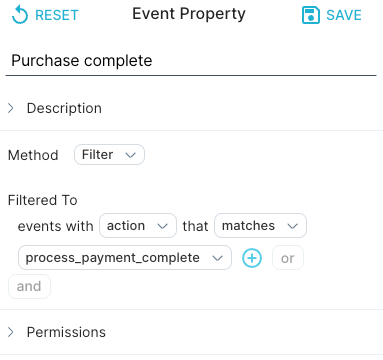Viewport: 383px width, 360px height.
Task: Click the Description chevron arrow icon
Action: pos(11,108)
